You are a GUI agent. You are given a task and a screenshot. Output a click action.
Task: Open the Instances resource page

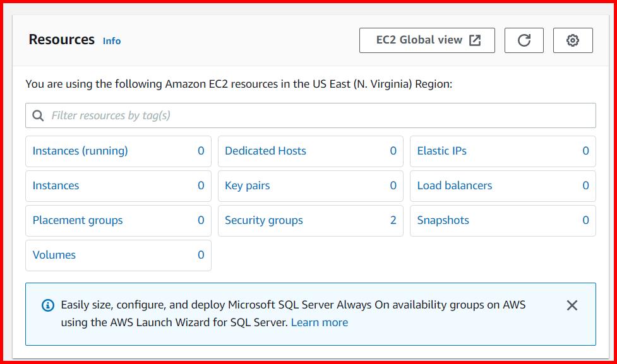click(55, 186)
